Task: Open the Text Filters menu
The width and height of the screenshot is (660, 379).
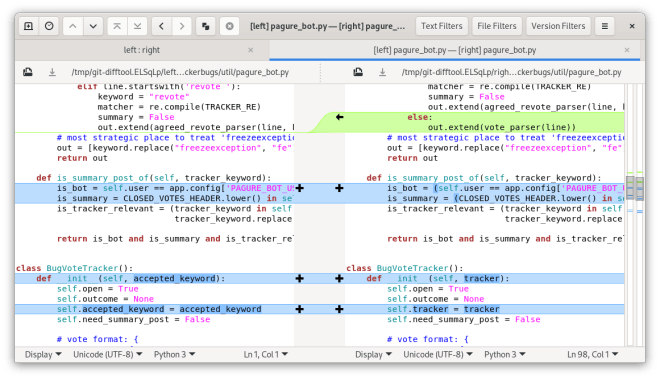Action: tap(442, 26)
